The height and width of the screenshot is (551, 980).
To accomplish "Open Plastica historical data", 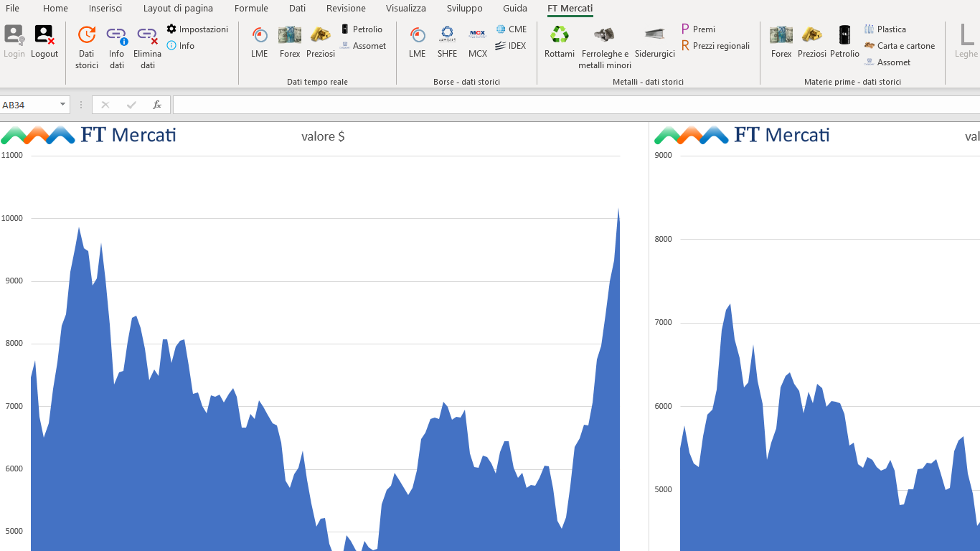I will 885,29.
